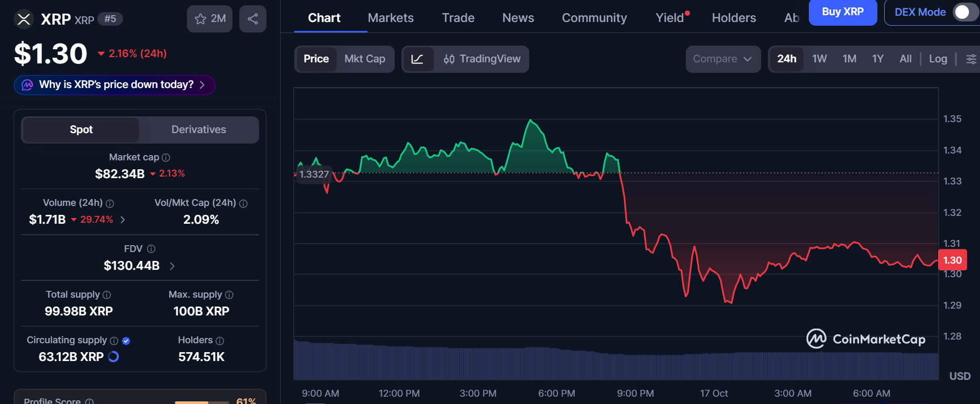This screenshot has height=404, width=980.
Task: Click the red 1.30 current price marker
Action: point(952,260)
